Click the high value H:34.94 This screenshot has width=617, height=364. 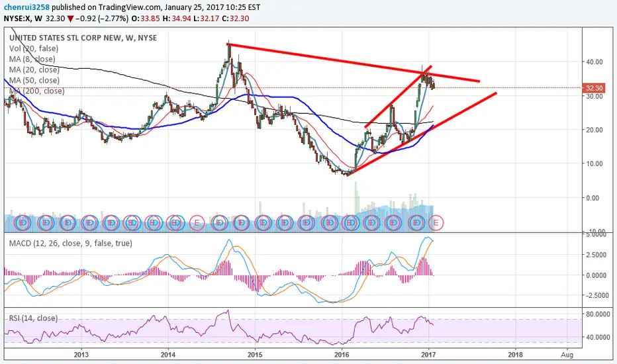point(176,19)
